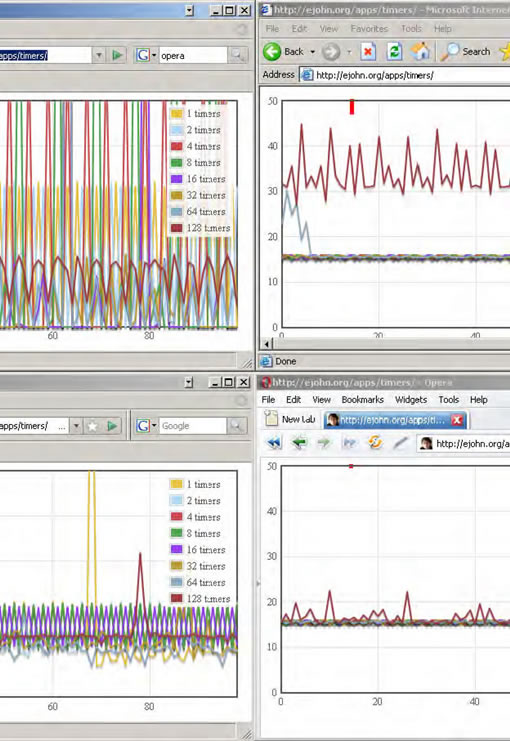Open the address dropdown left of the bookmark star
The height and width of the screenshot is (741, 510).
tap(76, 426)
